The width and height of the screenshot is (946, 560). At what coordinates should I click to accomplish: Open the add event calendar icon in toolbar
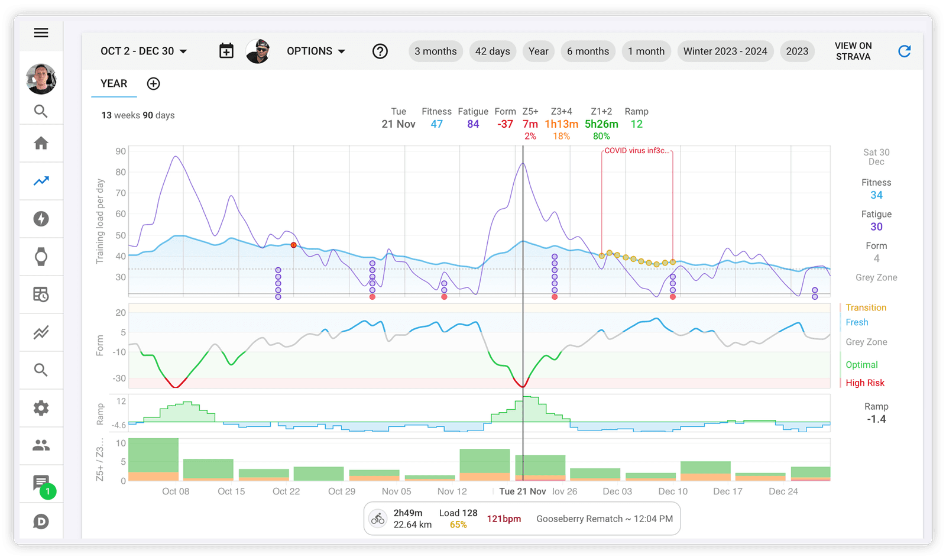226,51
